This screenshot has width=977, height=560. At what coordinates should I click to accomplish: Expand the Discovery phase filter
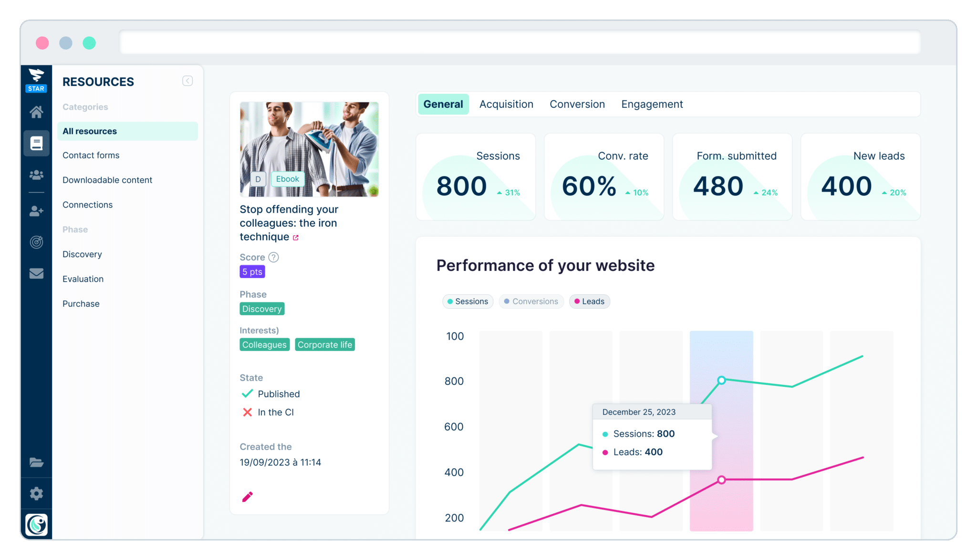tap(83, 253)
